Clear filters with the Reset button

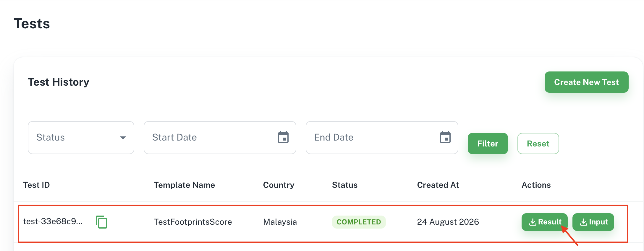tap(538, 144)
